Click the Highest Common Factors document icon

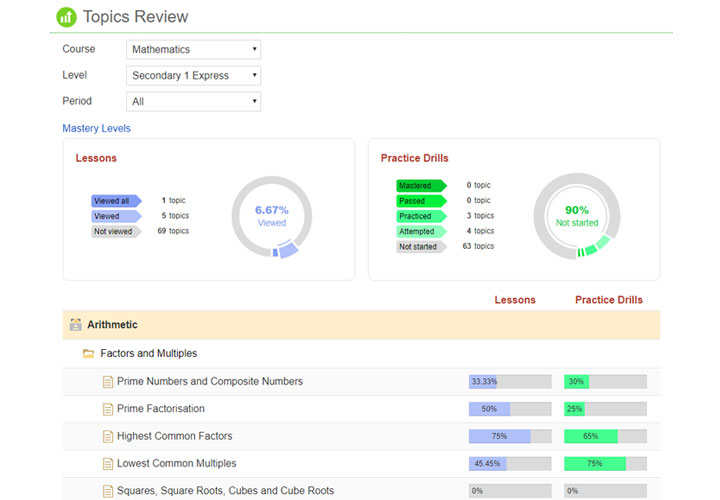(x=108, y=436)
